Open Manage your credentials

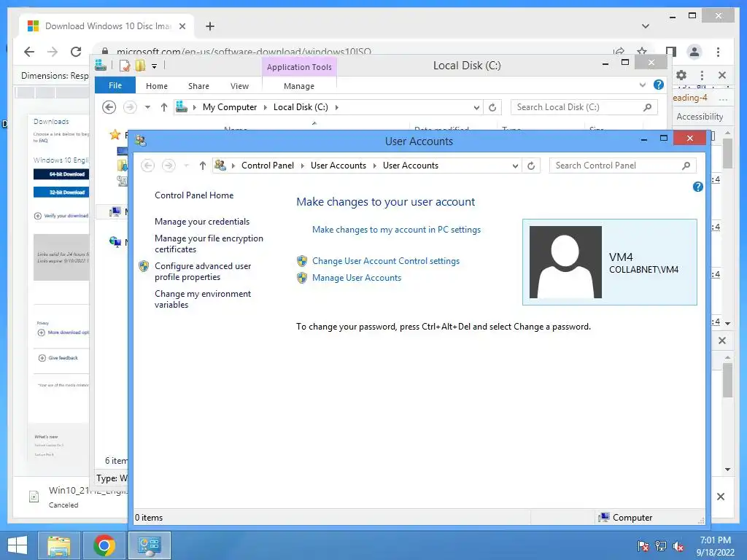202,222
